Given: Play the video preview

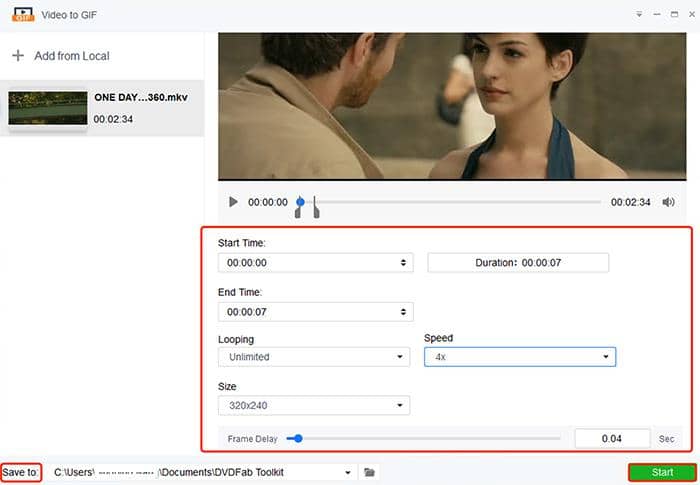Looking at the screenshot, I should tap(233, 202).
